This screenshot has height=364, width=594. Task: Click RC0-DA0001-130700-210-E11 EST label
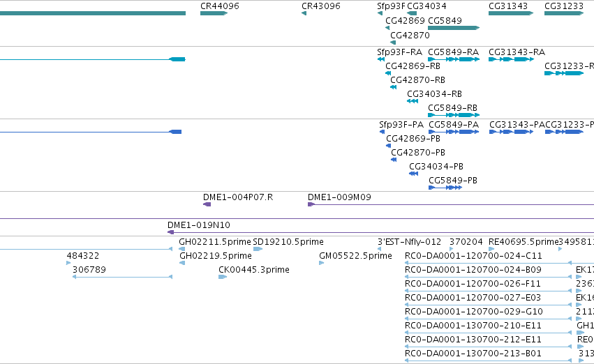pyautogui.click(x=473, y=326)
